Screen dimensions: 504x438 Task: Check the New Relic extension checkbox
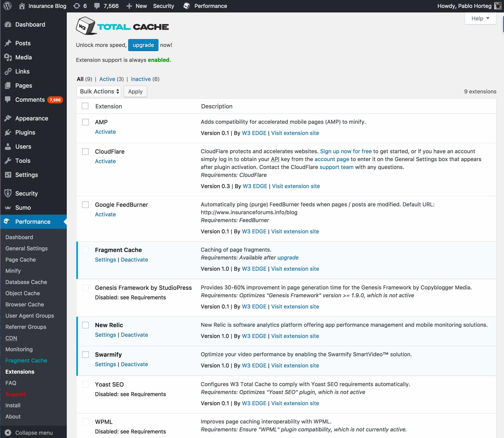(x=85, y=325)
